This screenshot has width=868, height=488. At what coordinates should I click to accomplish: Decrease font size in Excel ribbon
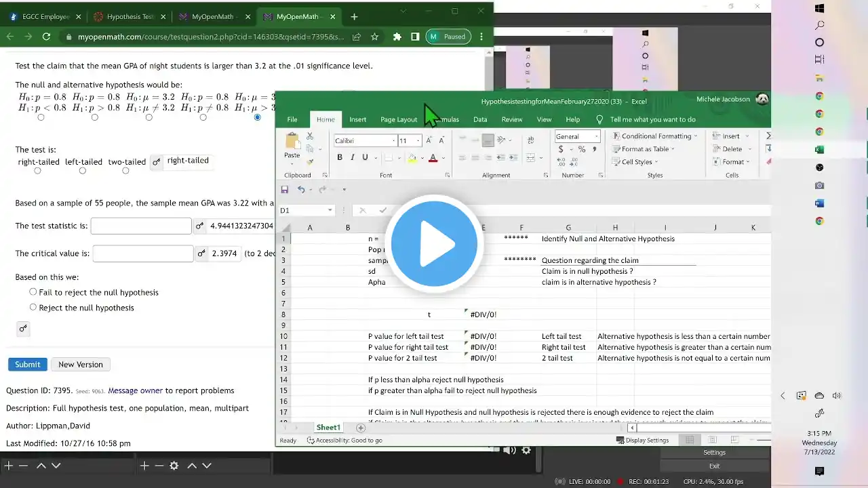click(441, 140)
